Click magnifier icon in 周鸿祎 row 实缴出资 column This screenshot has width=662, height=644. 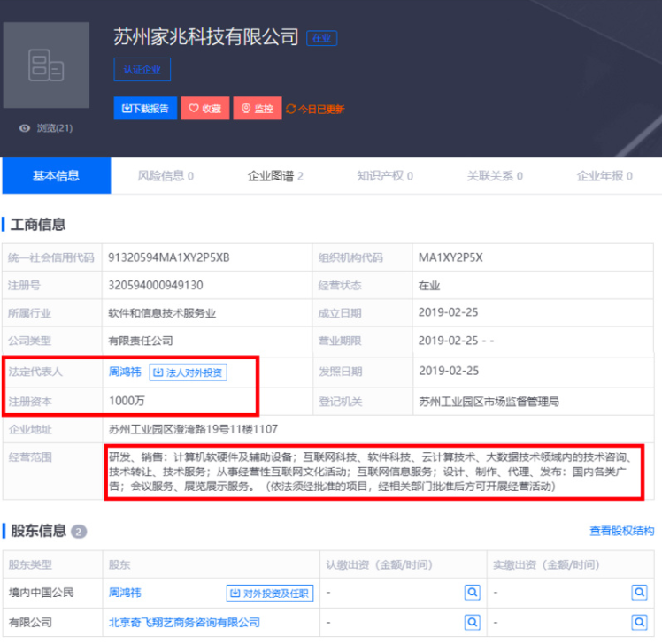point(639,593)
